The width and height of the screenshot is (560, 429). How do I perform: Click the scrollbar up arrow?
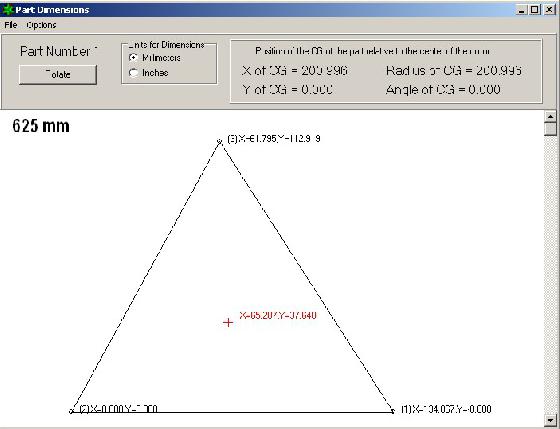550,116
